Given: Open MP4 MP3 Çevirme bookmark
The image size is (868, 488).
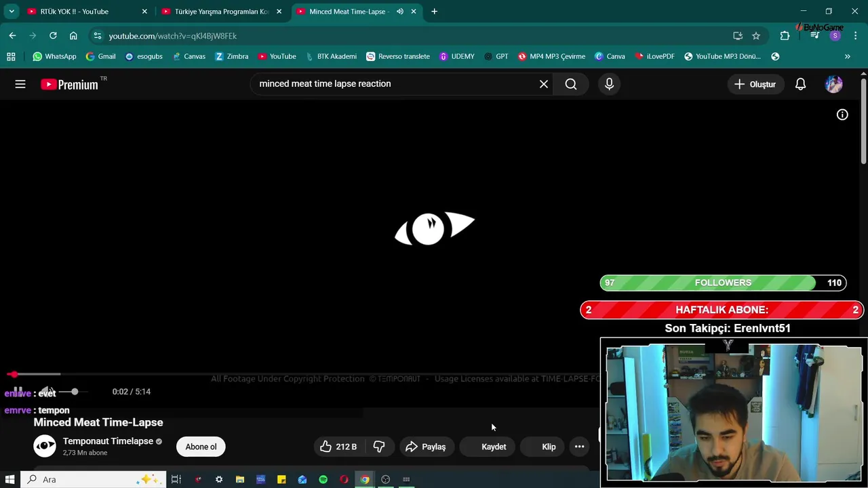Looking at the screenshot, I should [551, 56].
